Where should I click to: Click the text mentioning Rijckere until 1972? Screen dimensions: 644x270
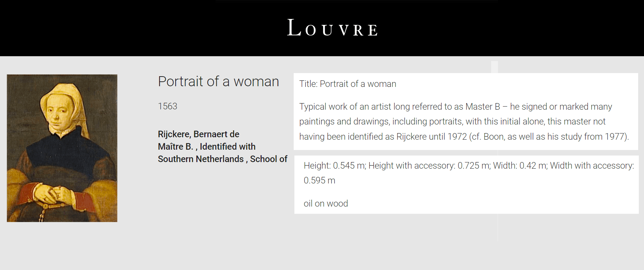pos(431,137)
